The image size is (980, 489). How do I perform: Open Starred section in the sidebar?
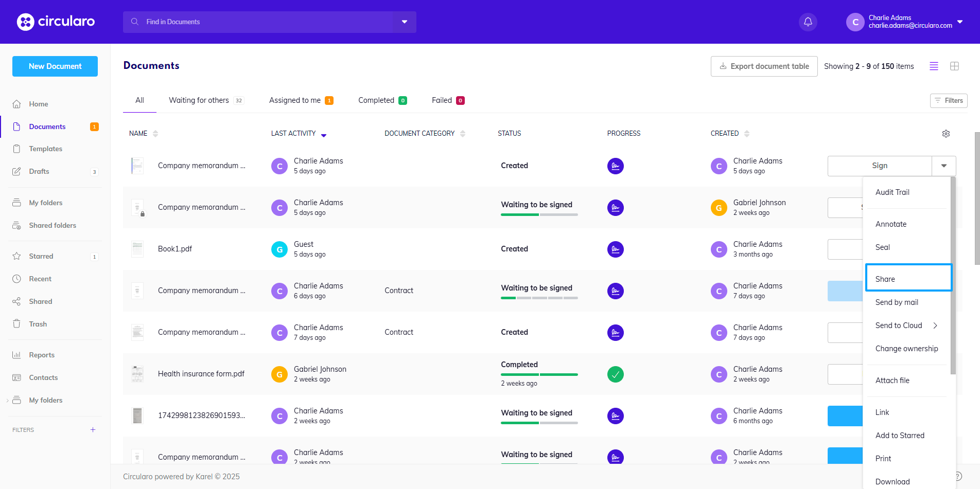[x=41, y=256]
